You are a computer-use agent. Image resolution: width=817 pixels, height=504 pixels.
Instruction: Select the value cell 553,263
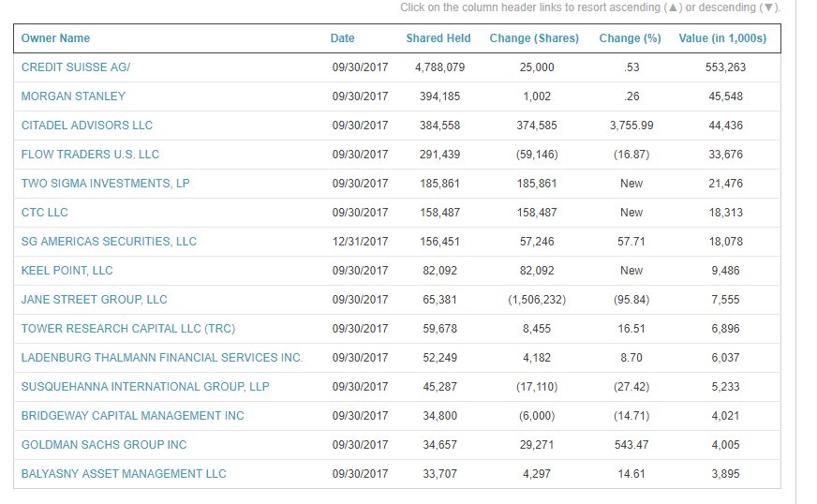click(726, 67)
